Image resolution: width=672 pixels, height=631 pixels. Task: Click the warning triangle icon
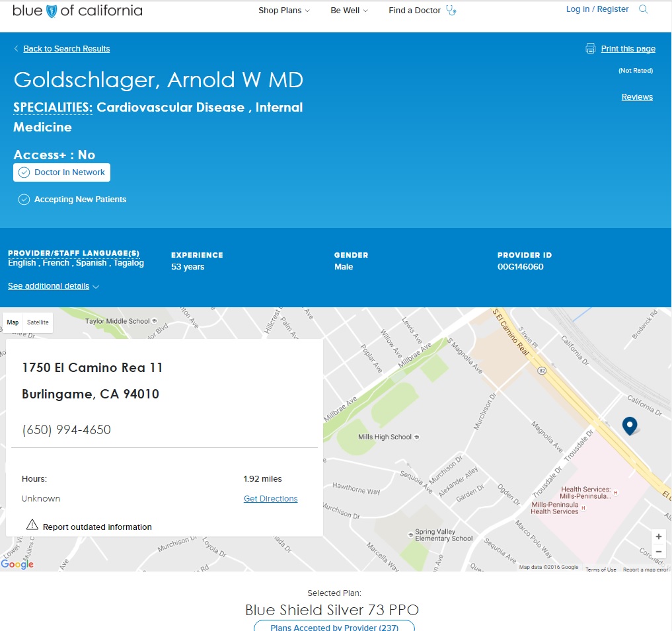pyautogui.click(x=32, y=525)
